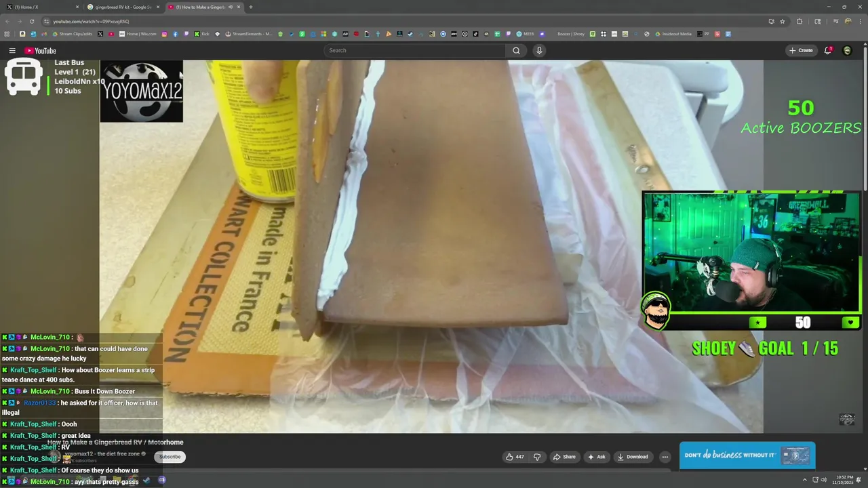The height and width of the screenshot is (488, 868).
Task: Switch to the gingerbread RV kit Google tab
Action: click(x=122, y=7)
